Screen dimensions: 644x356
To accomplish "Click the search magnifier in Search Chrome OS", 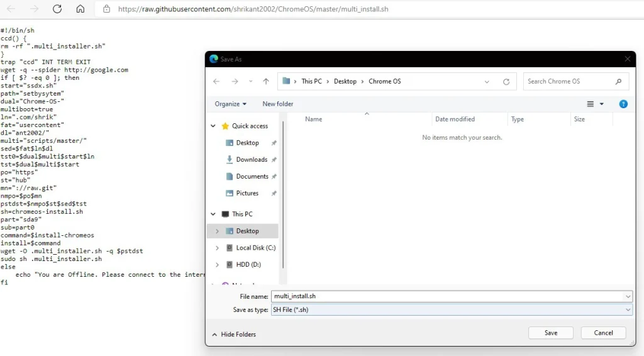I will click(618, 81).
